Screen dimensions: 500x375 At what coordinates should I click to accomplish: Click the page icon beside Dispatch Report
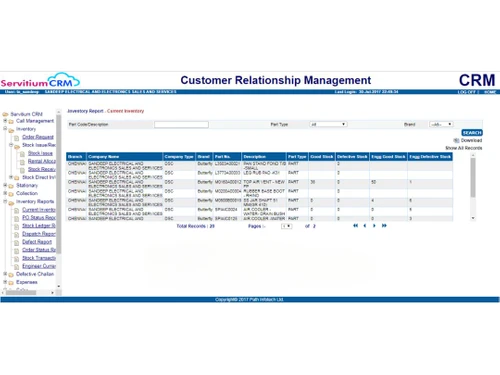pos(17,234)
